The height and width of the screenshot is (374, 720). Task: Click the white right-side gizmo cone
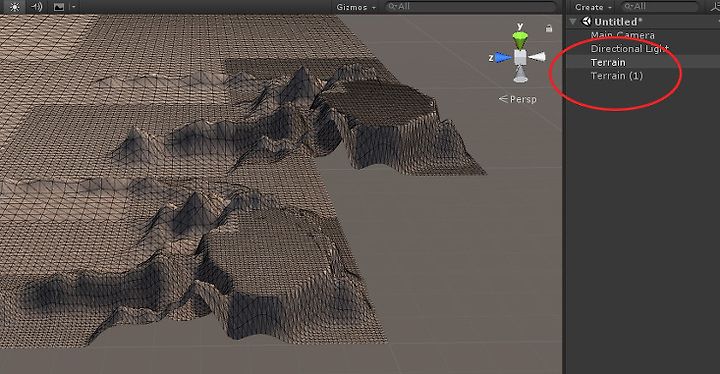537,57
